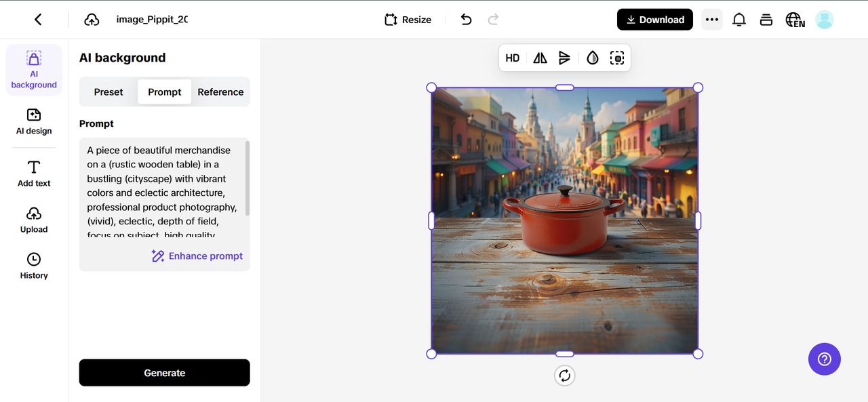Redo the undone action
The width and height of the screenshot is (868, 402).
click(x=493, y=20)
